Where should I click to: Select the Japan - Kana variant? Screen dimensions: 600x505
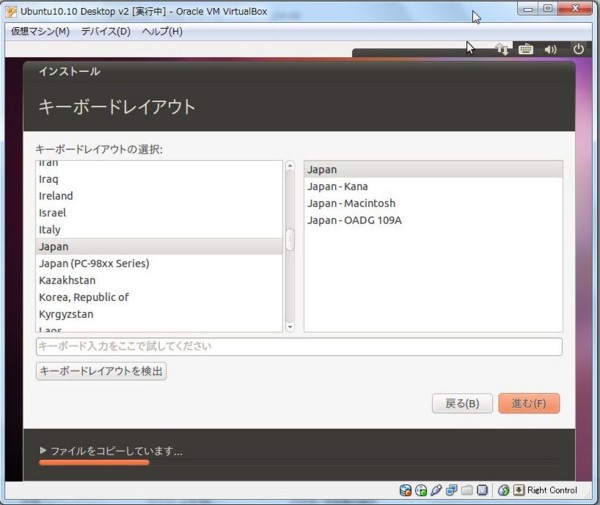[x=433, y=186]
